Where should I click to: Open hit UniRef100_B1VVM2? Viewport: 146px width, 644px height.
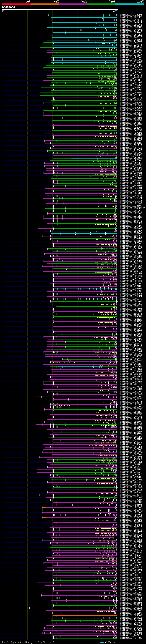(131, 63)
